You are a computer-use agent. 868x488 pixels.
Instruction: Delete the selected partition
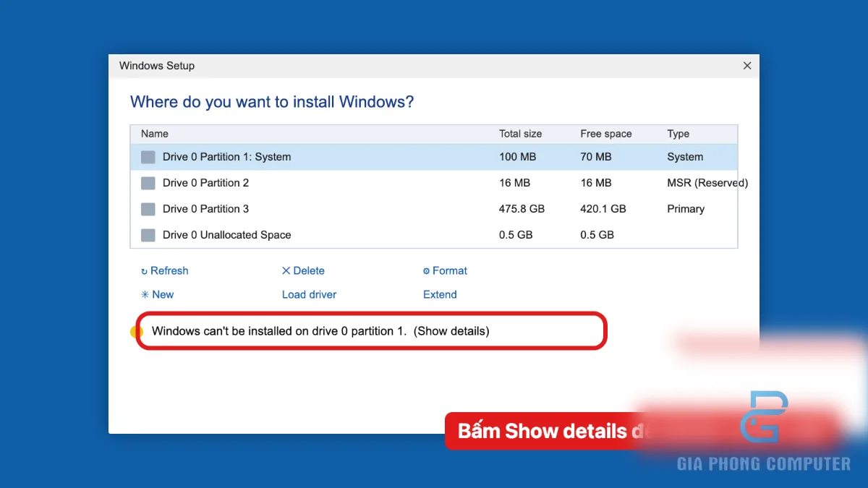coord(303,270)
